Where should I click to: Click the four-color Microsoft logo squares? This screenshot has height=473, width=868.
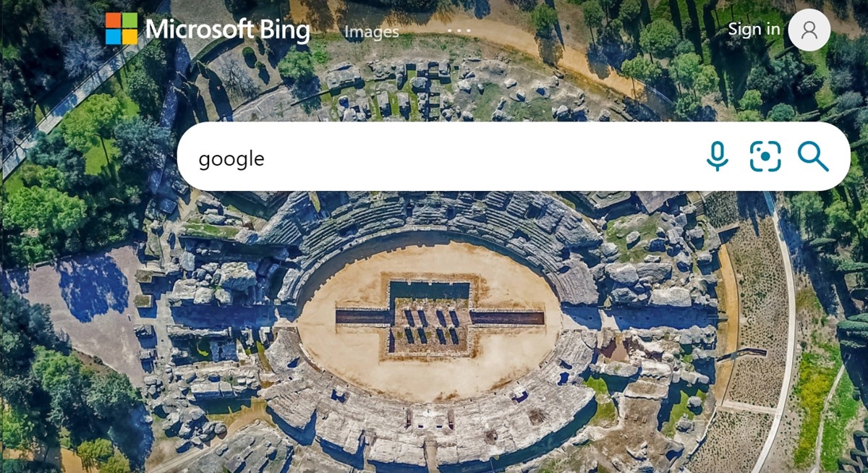point(122,29)
